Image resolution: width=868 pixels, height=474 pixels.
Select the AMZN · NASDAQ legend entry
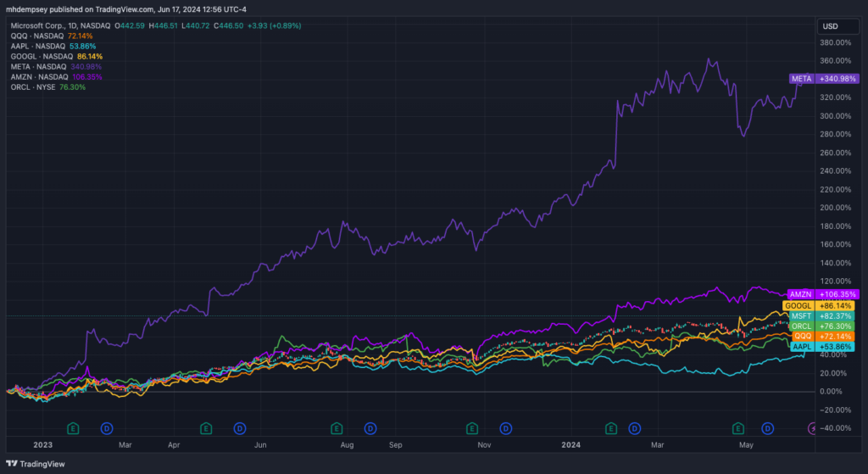coord(57,77)
